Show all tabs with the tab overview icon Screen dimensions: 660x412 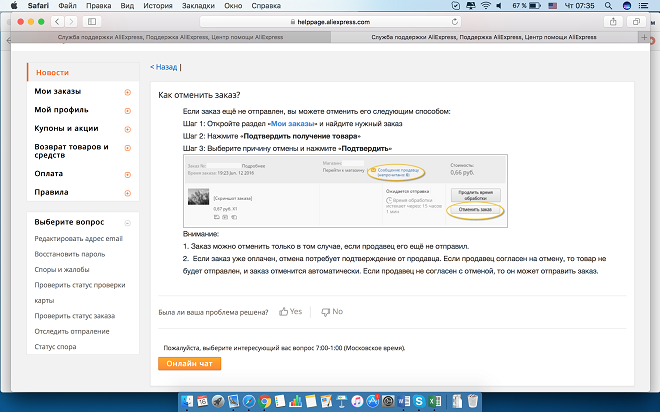pos(635,21)
